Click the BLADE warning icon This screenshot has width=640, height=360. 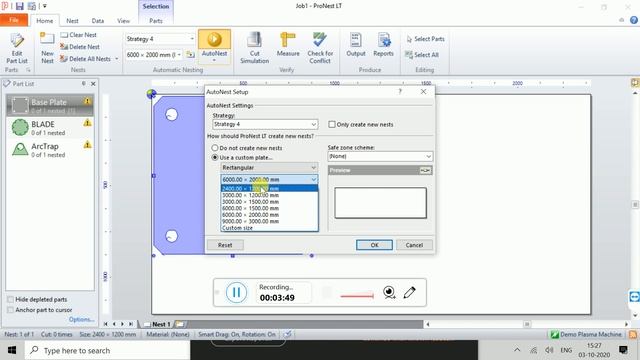[87, 123]
